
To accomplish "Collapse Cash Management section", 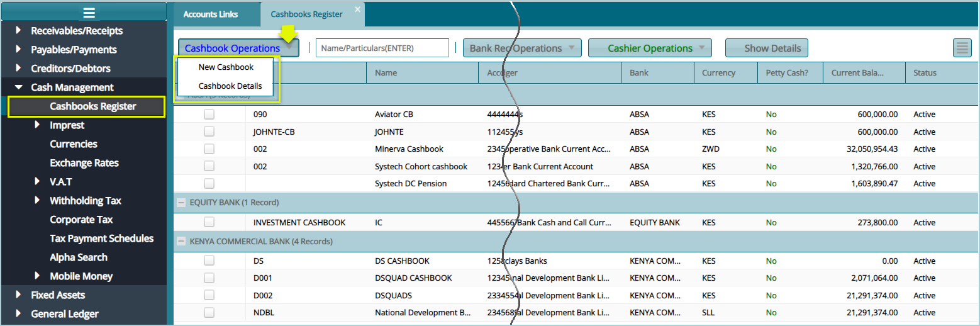I will pos(18,87).
